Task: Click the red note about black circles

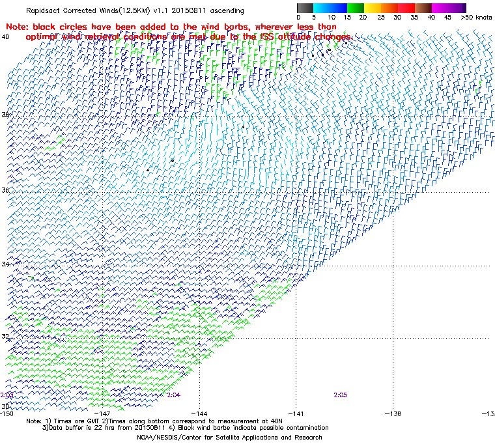Action: [x=178, y=32]
